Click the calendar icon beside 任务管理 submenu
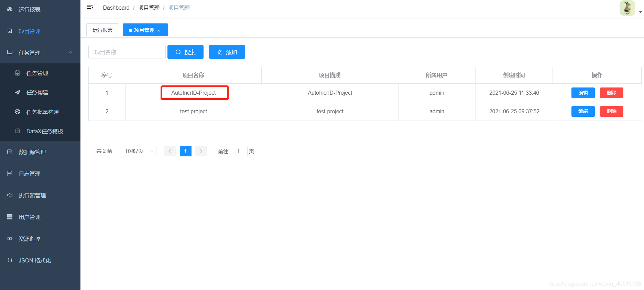Screen dimensions: 644x290 tap(18, 73)
